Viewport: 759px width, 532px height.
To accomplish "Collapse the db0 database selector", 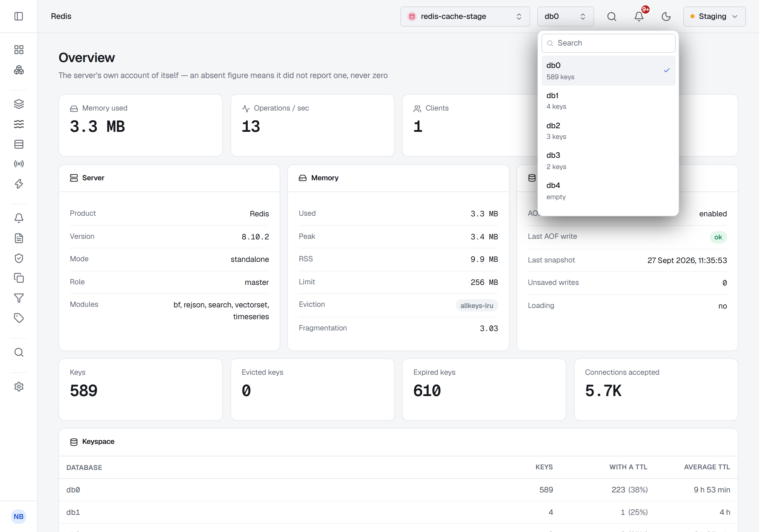I will pos(565,17).
